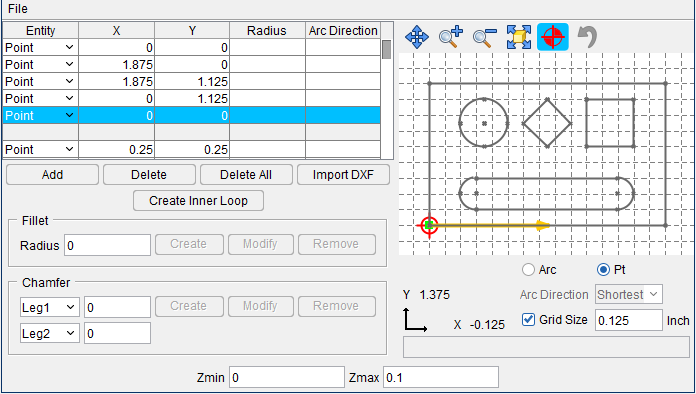Screen dimensions: 696x394
Task: Click the zoom-to-fit view icon
Action: pos(519,37)
